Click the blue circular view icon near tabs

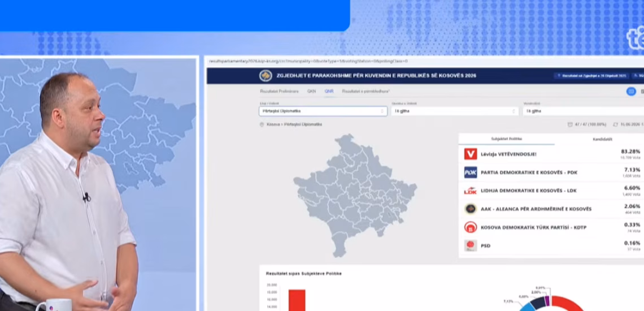631,92
